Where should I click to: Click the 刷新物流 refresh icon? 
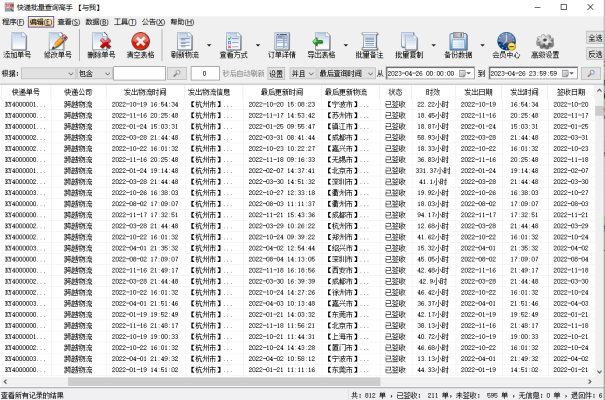pos(186,43)
